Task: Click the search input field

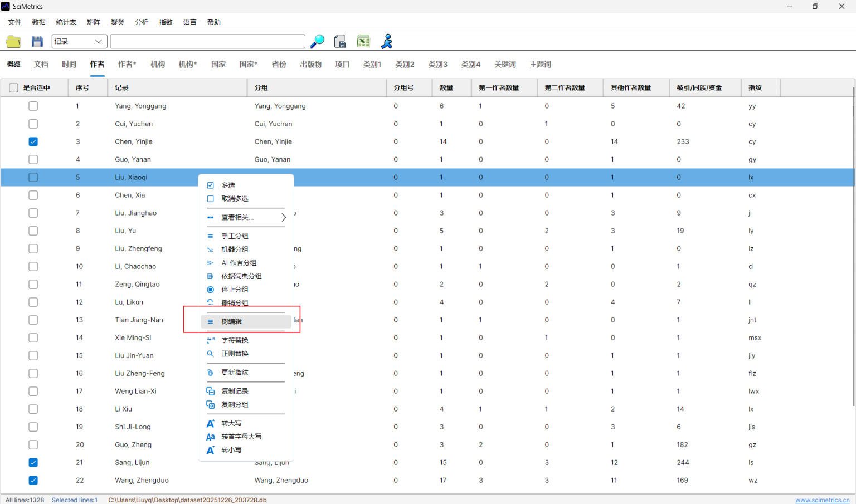Action: 207,41
